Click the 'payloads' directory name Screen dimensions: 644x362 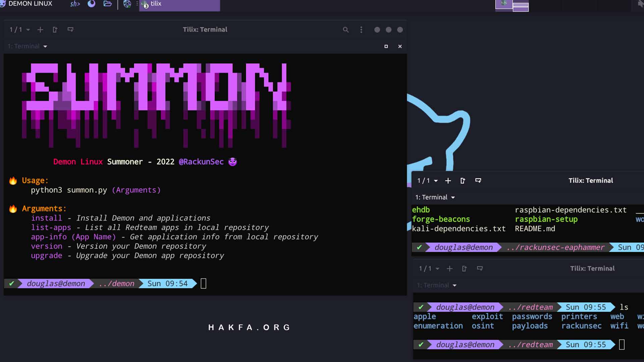point(530,326)
